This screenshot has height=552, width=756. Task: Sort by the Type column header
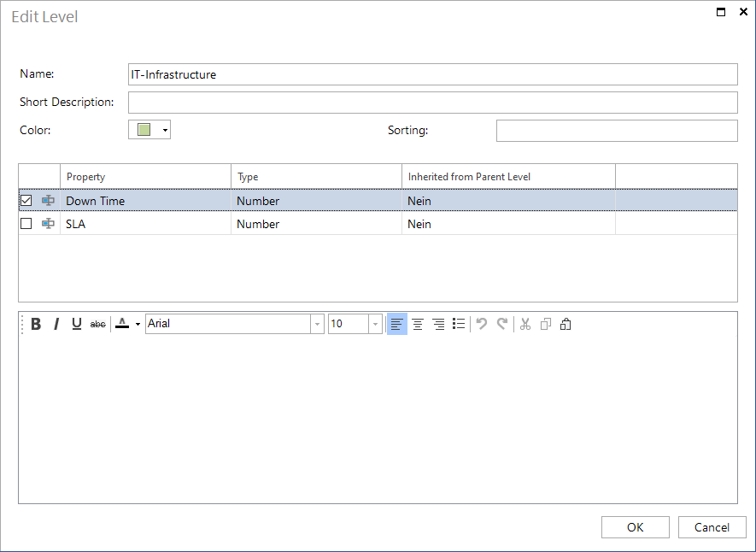click(316, 176)
